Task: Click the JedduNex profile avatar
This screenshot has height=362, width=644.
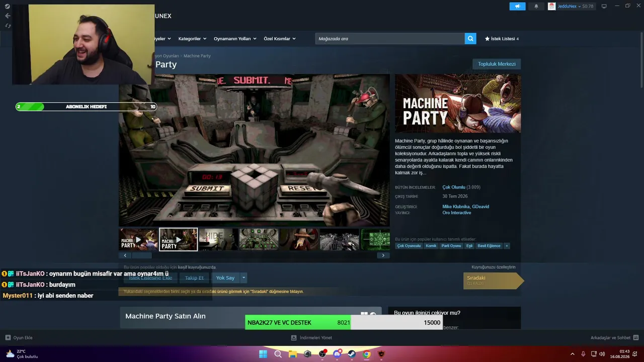Action: coord(551,6)
